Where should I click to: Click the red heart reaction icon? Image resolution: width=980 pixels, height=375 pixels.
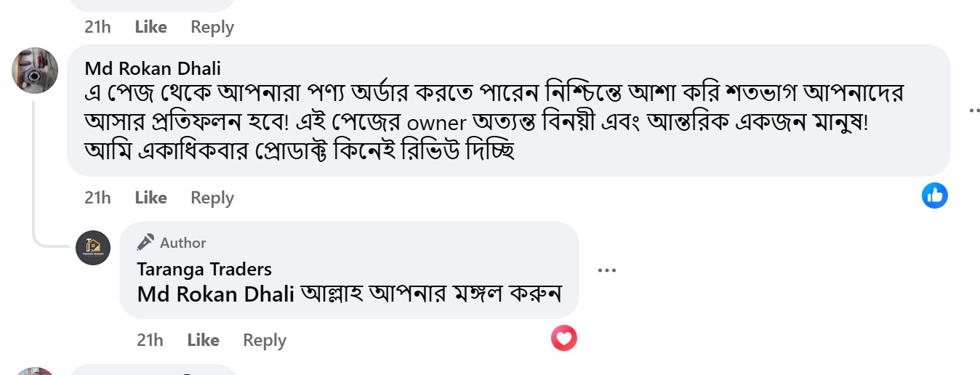[563, 337]
